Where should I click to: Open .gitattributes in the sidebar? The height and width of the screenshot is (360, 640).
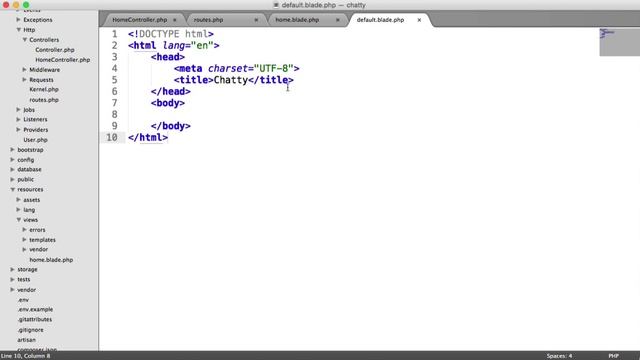coord(35,320)
